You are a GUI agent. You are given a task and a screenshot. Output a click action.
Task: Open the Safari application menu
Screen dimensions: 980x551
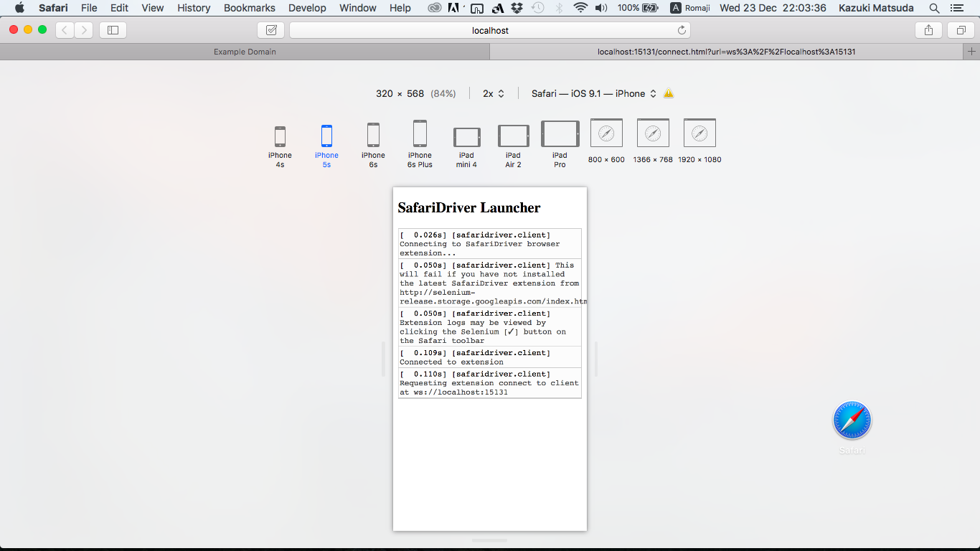point(53,8)
